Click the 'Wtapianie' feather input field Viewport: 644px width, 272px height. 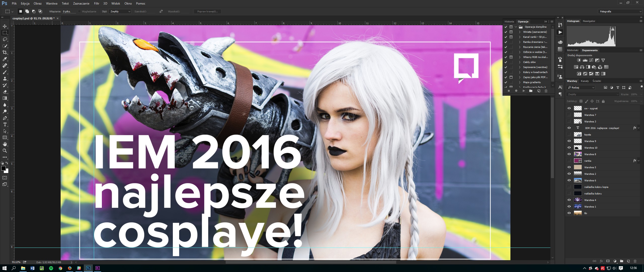[69, 12]
